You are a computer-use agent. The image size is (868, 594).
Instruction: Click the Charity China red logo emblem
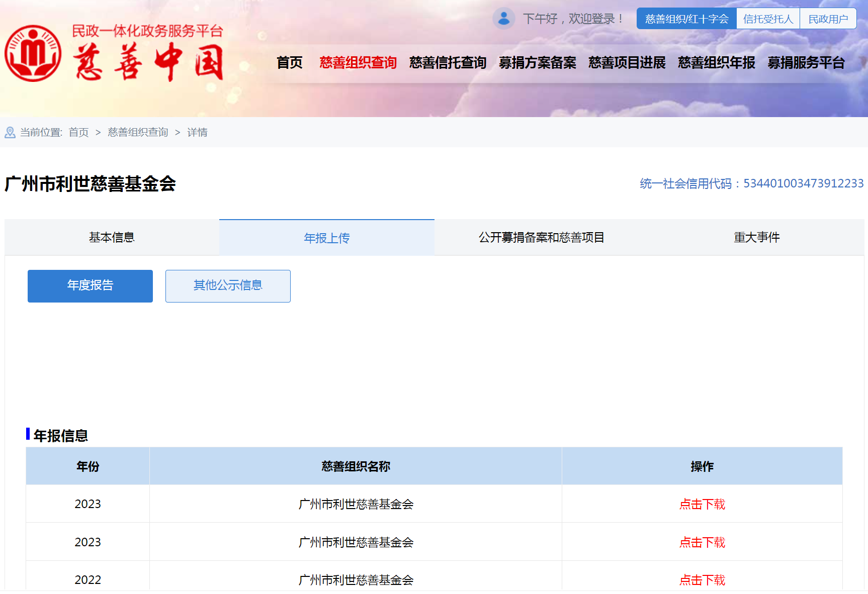[x=33, y=53]
